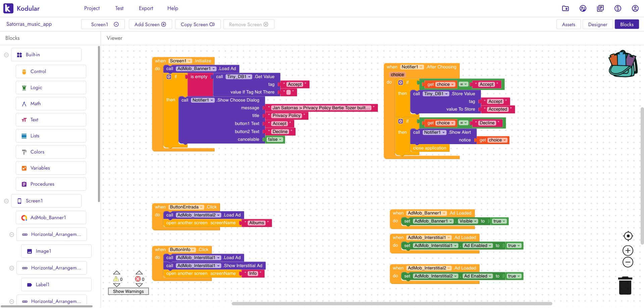
Task: Edit the Privacy Policy title text block
Action: click(x=286, y=116)
